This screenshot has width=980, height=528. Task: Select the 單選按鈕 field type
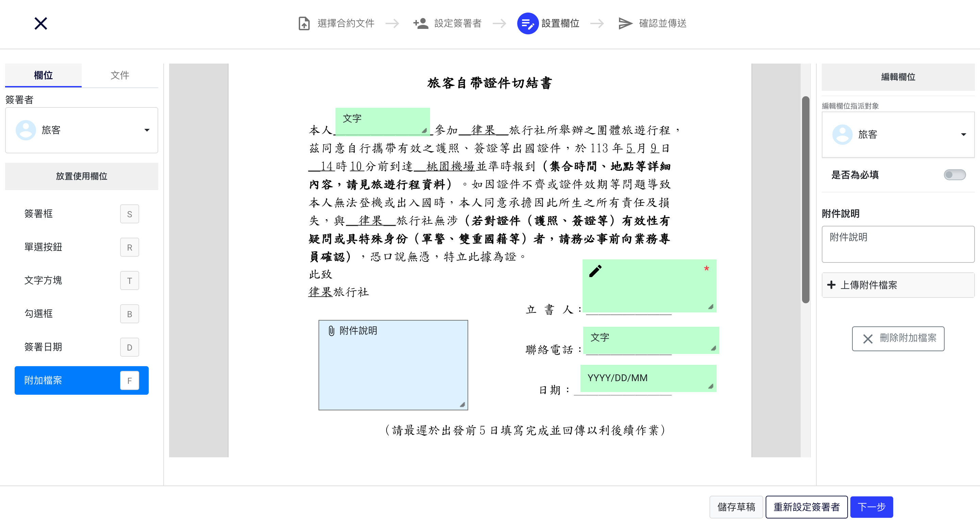click(43, 247)
